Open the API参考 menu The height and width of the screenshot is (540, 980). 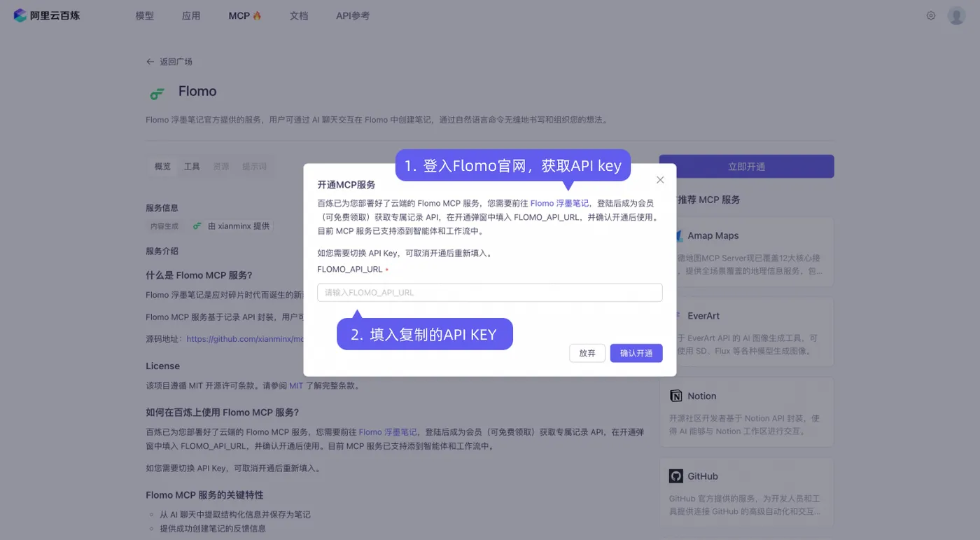click(x=353, y=15)
